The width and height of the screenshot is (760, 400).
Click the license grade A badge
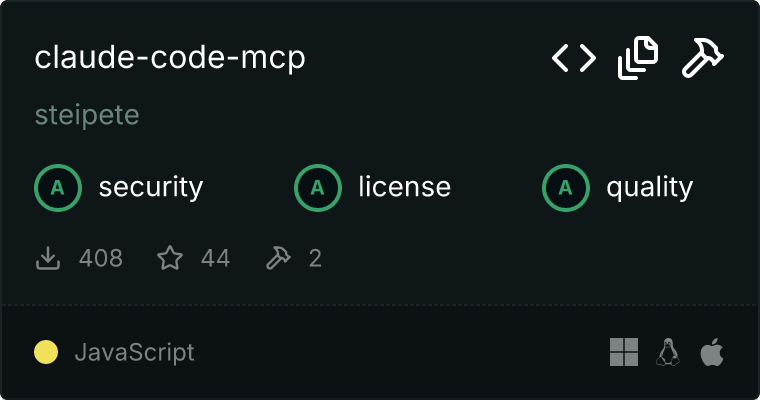coord(317,188)
